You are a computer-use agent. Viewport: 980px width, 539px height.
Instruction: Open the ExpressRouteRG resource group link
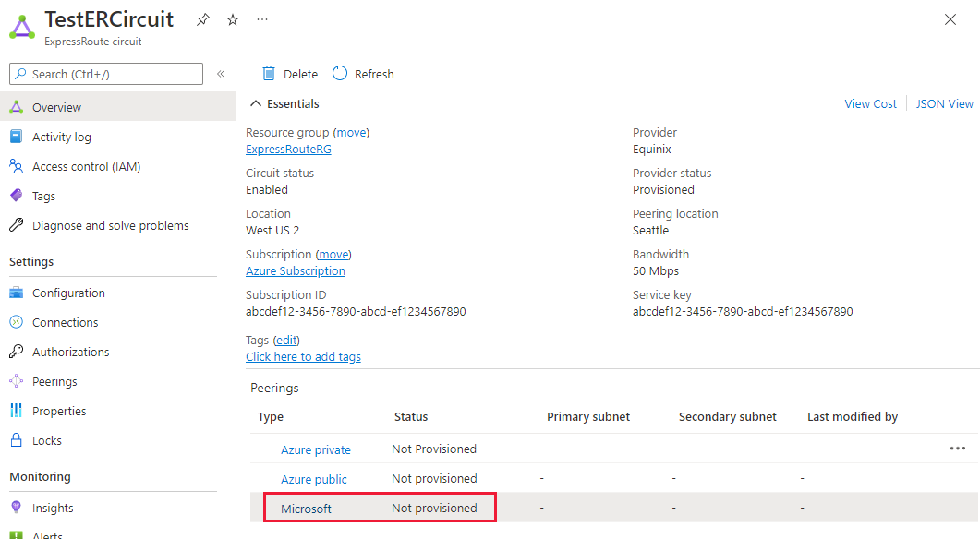click(288, 150)
